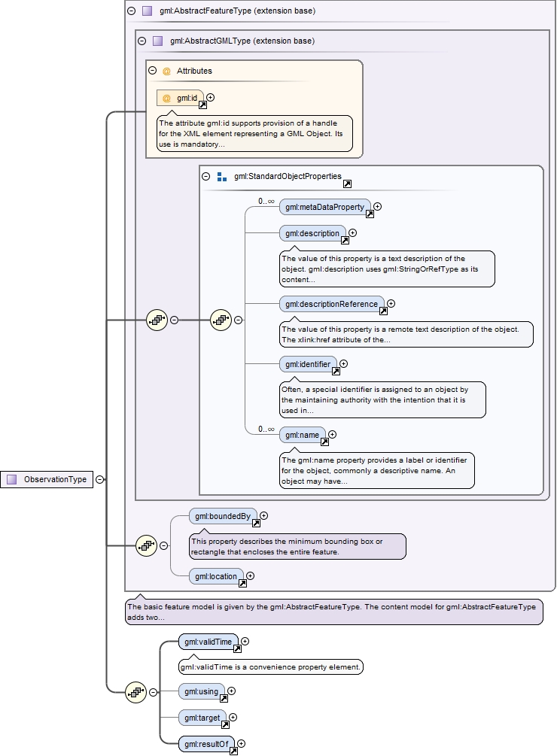Expand gml:location with plus button
557x756 pixels.
pos(250,575)
